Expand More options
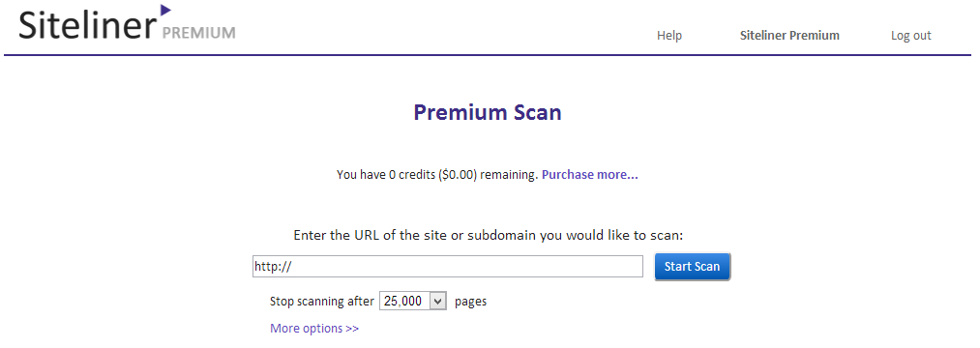This screenshot has height=348, width=980. point(314,328)
